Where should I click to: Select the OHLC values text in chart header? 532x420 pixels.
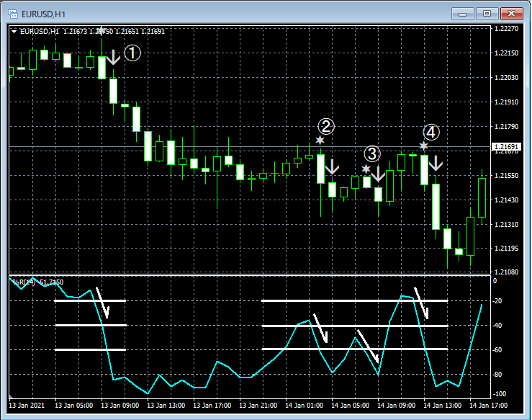coord(114,32)
